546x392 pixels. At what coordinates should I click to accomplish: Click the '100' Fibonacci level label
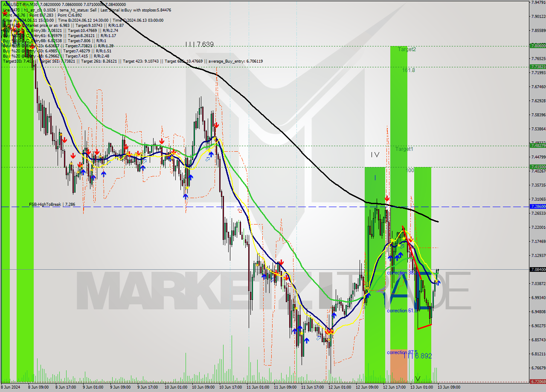pyautogui.click(x=410, y=170)
